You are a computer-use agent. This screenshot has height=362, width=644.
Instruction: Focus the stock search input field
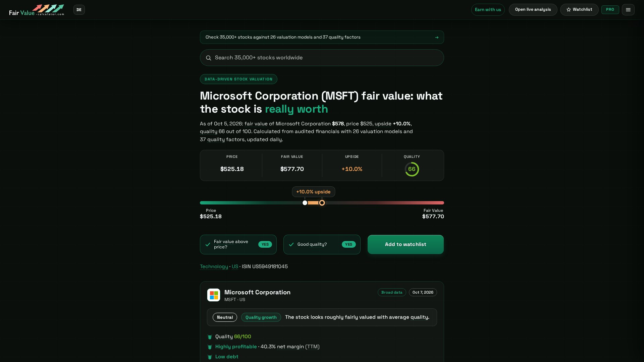tap(322, 58)
